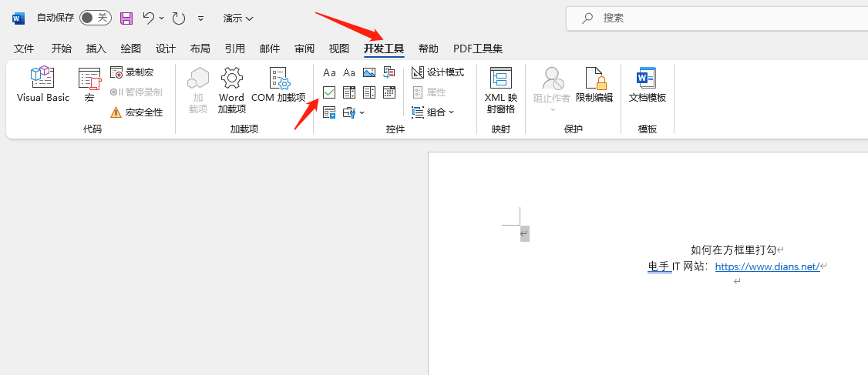The width and height of the screenshot is (868, 375).
Task: Click the 宏 (Macros) icon
Action: coord(89,84)
